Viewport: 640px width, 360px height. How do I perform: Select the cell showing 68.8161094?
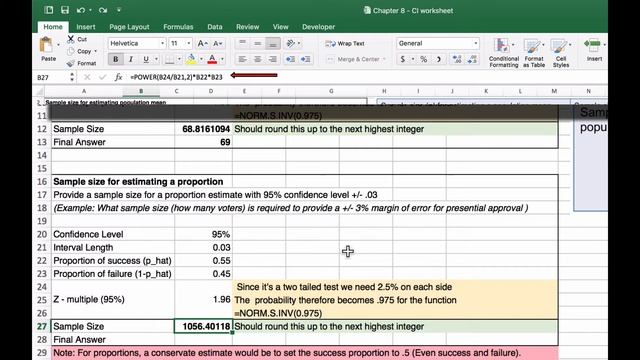pos(203,129)
